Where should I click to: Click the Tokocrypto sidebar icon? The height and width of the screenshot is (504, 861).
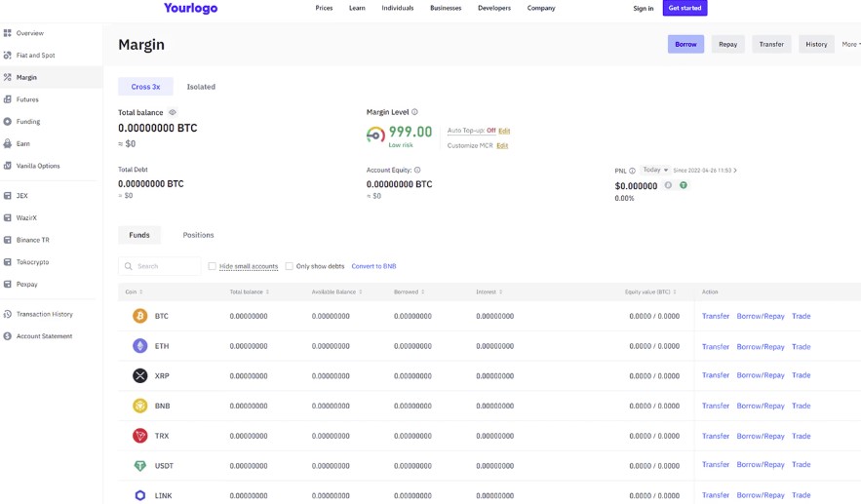[7, 262]
